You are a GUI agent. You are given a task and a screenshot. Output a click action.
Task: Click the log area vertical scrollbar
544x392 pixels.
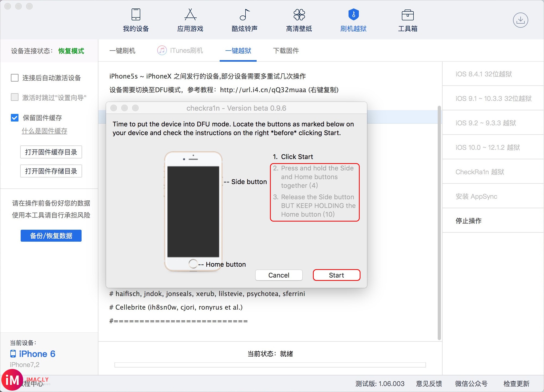coord(439,223)
